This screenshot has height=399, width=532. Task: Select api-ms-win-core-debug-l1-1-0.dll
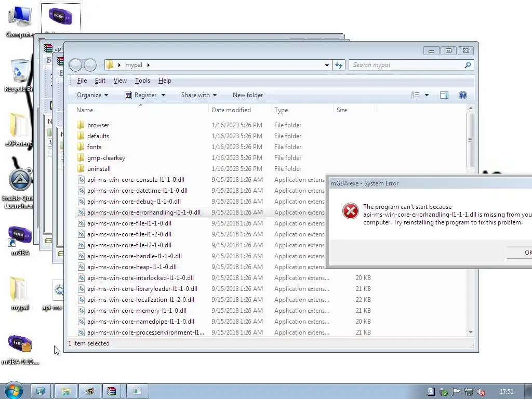134,201
